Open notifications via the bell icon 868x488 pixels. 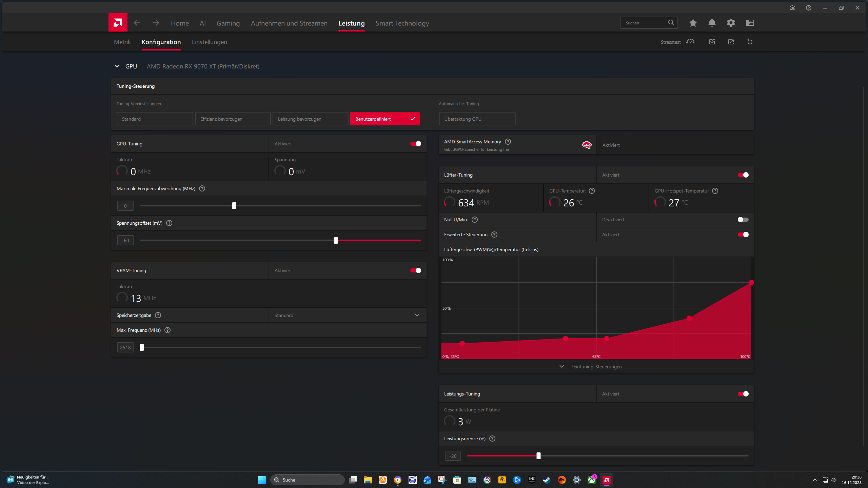point(712,23)
